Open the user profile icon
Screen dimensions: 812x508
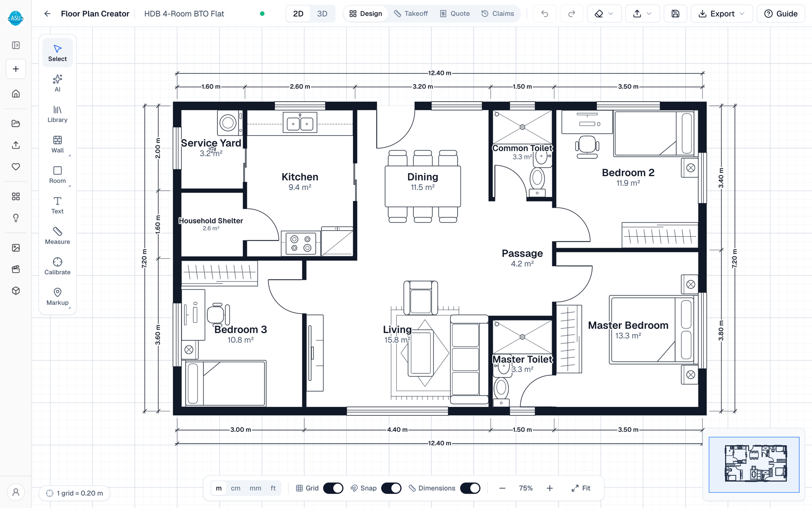[x=16, y=492]
